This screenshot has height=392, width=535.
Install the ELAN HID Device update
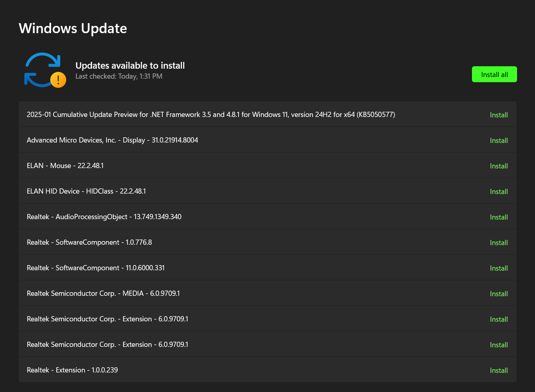499,191
